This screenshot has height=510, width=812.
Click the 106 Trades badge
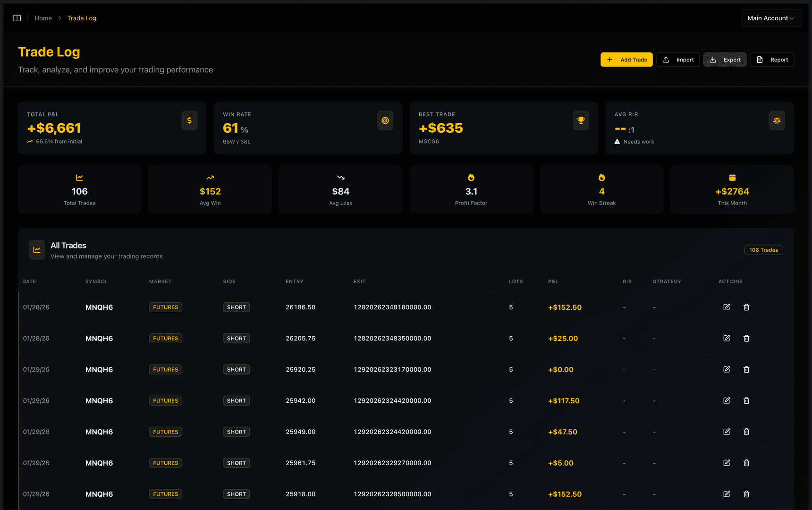[x=763, y=250]
